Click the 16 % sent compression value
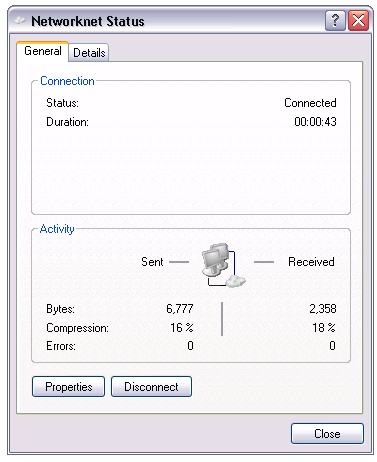377x462 pixels. [x=182, y=328]
